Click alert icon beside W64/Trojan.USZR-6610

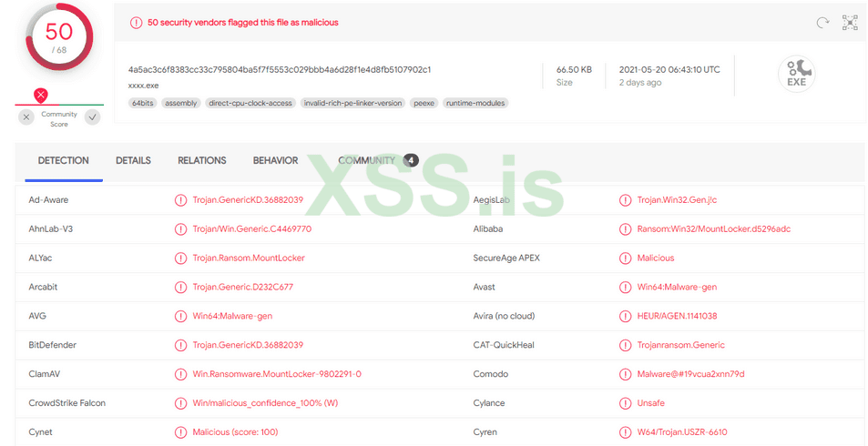pyautogui.click(x=625, y=432)
